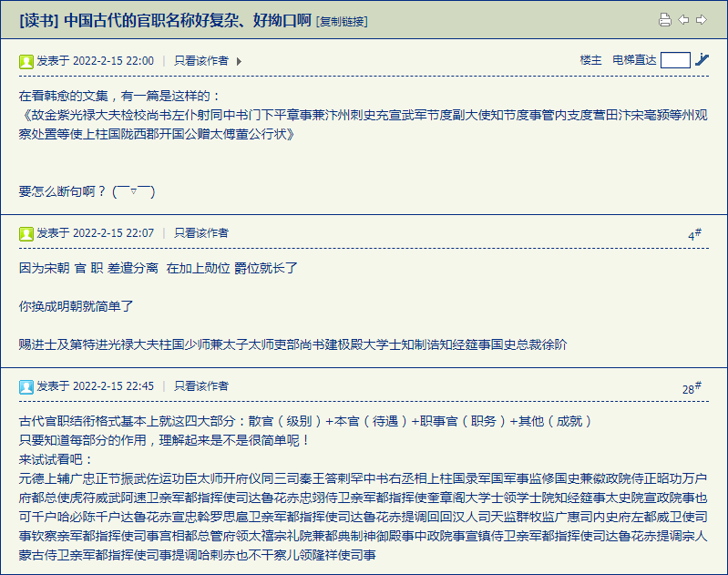
Task: Click line starting 只要知道每部分的作用
Action: click(x=165, y=440)
